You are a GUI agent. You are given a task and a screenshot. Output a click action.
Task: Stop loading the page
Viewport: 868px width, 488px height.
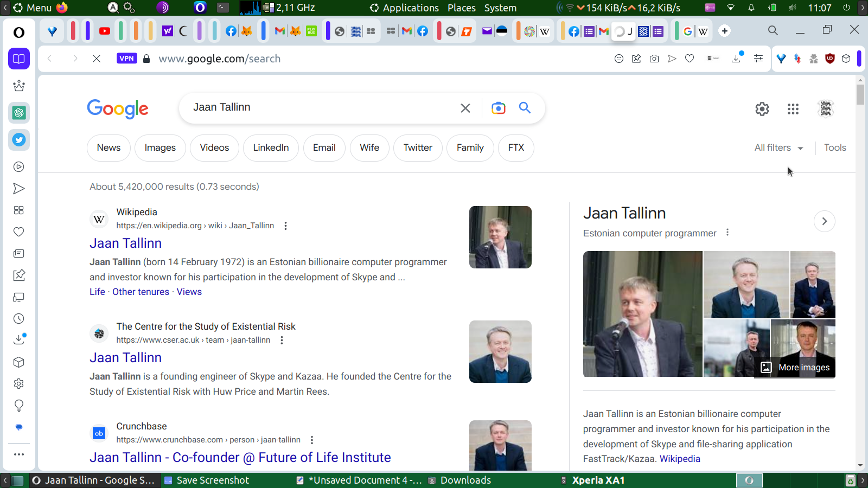pyautogui.click(x=97, y=59)
